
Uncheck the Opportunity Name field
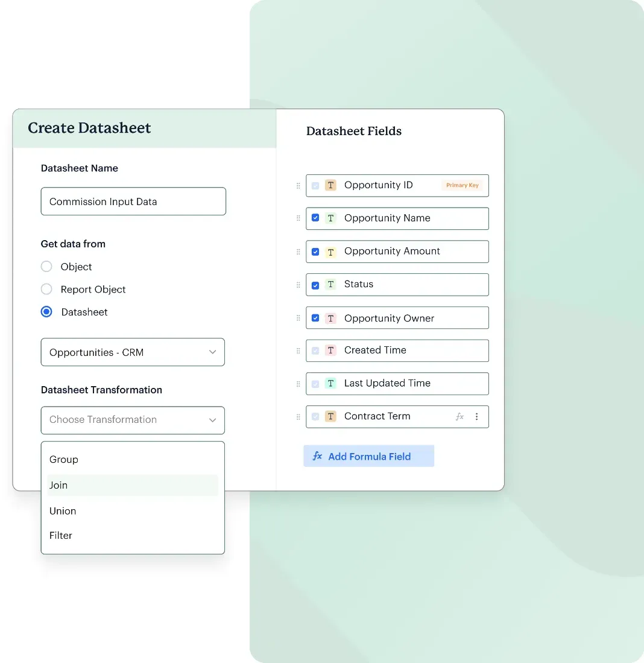tap(315, 218)
